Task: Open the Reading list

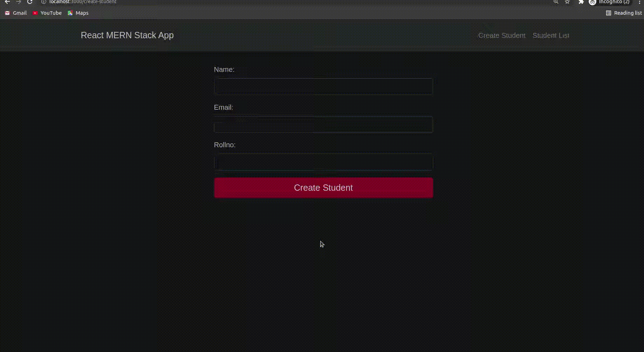Action: click(624, 13)
